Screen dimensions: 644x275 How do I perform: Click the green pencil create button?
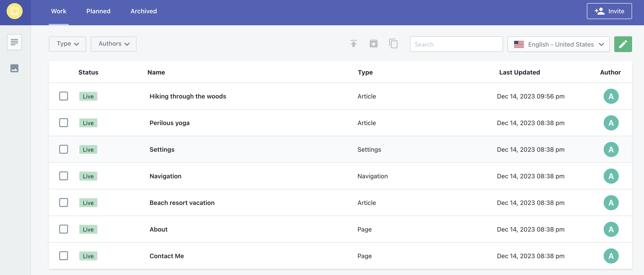(x=623, y=44)
